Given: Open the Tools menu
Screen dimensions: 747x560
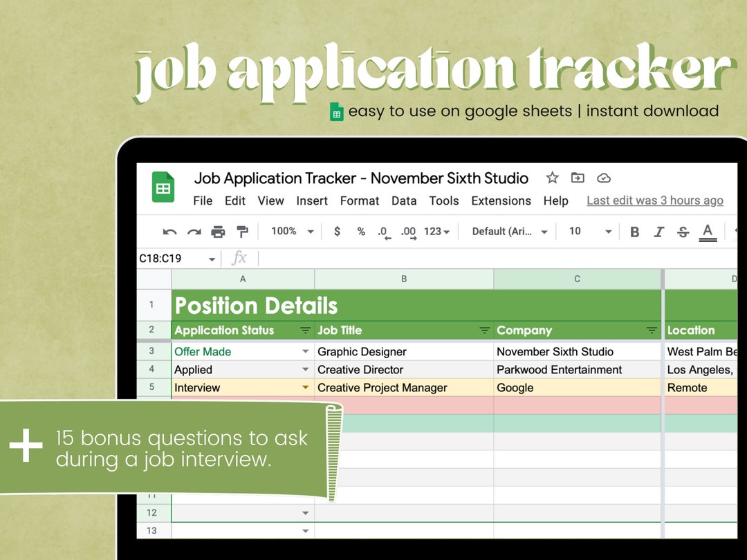Looking at the screenshot, I should [444, 201].
